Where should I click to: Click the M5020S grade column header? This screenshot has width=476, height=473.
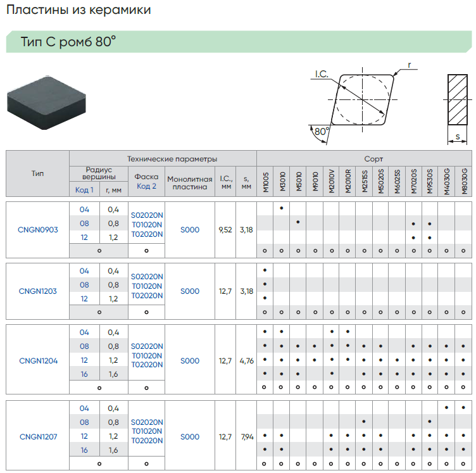point(380,181)
